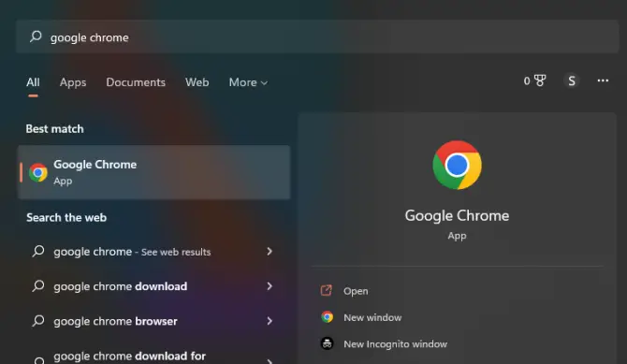Click the 'Google Chrome' title in preview pane

coord(457,216)
